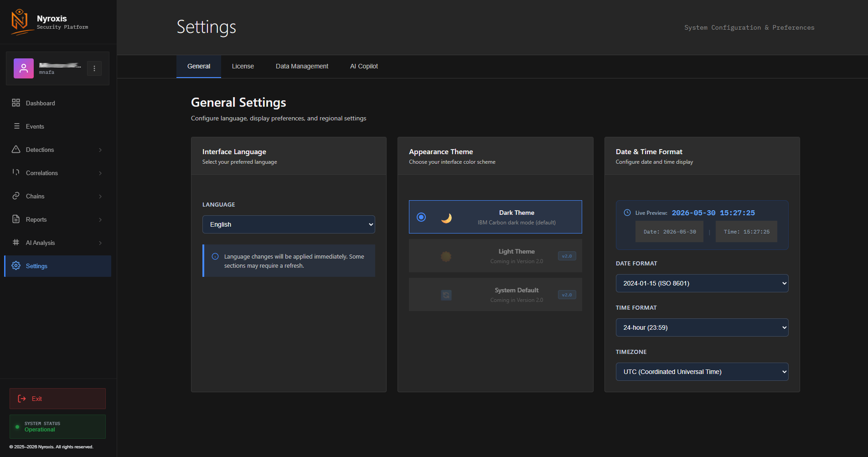Expand the Correlations submenu chevron

(x=100, y=173)
